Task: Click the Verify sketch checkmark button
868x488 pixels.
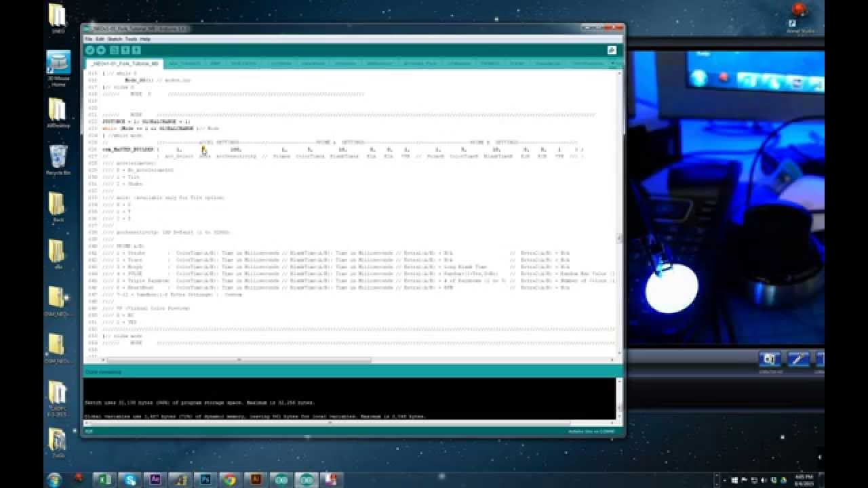Action: (90, 50)
